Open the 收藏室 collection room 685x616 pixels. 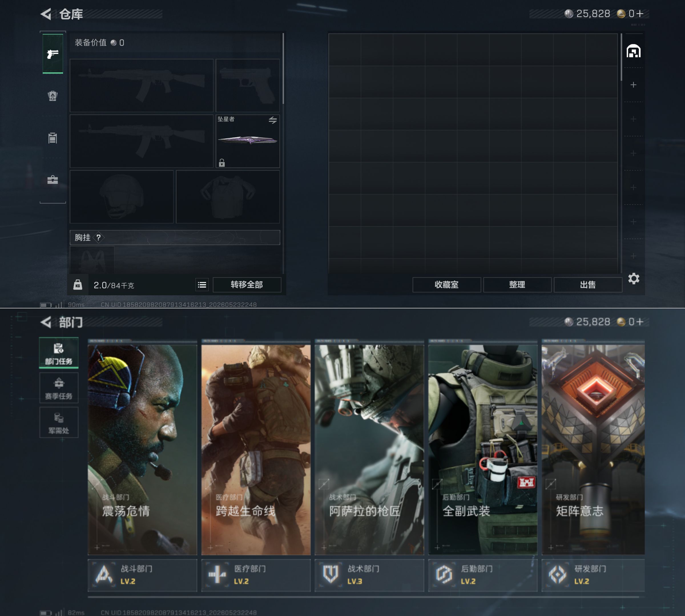point(447,285)
